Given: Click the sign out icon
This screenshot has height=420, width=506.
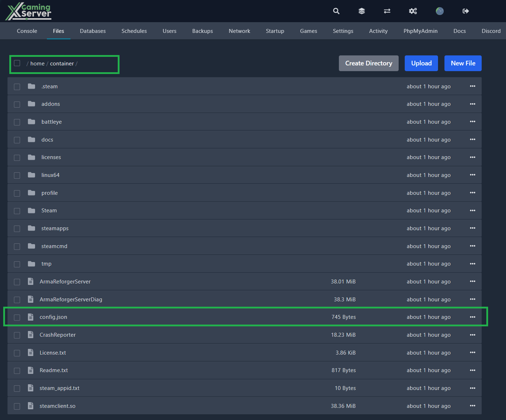Looking at the screenshot, I should [x=466, y=11].
